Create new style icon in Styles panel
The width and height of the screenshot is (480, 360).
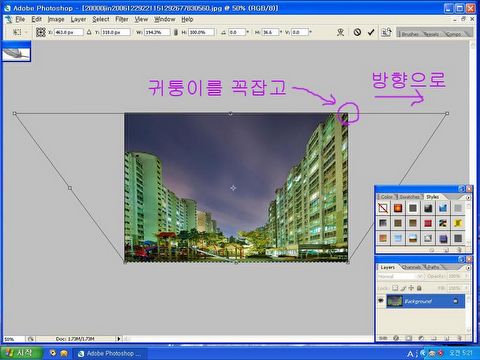click(x=446, y=250)
